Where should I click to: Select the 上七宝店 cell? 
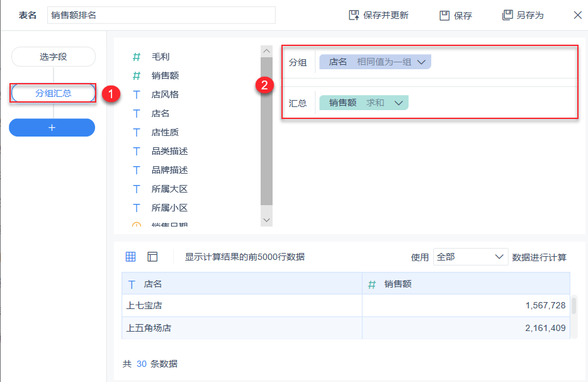tap(242, 305)
